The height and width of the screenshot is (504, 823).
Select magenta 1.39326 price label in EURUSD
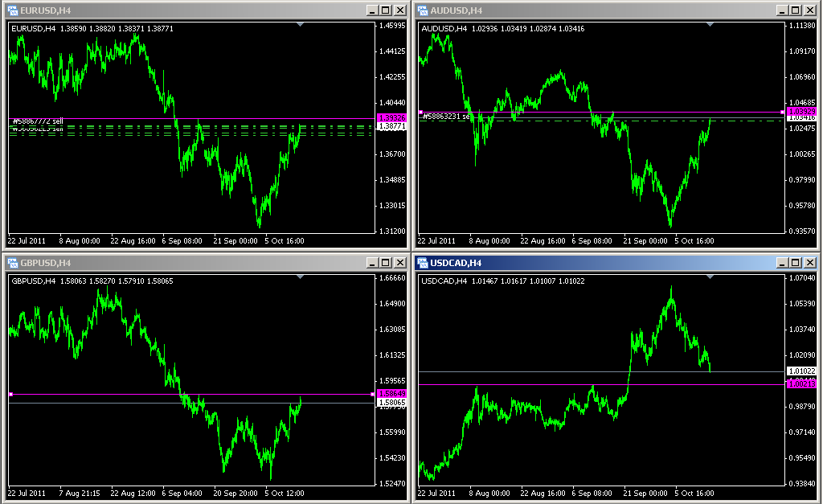pyautogui.click(x=392, y=118)
